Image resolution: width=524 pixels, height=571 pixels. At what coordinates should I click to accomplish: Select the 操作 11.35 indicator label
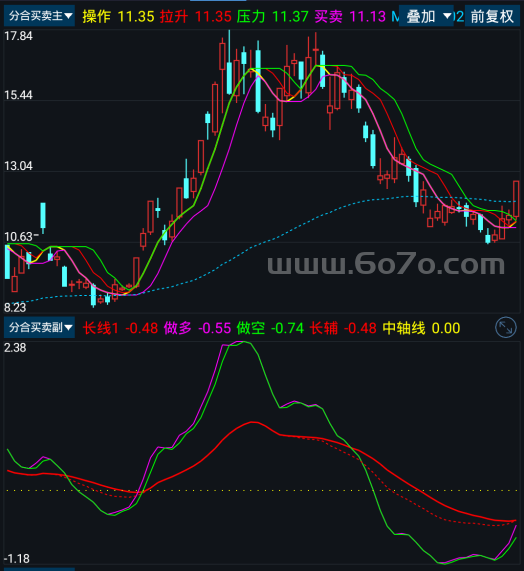(x=118, y=16)
